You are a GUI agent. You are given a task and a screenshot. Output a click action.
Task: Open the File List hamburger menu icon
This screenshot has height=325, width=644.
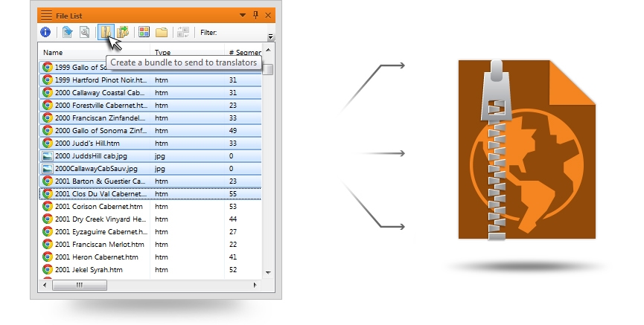46,16
